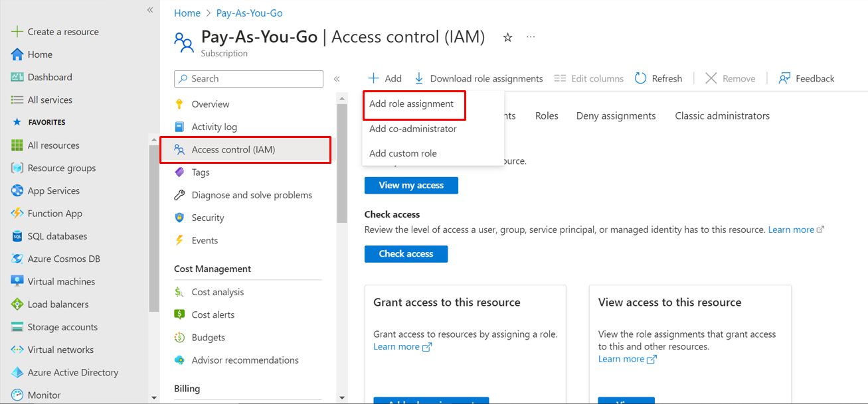Open Learn more in Grant access card
The width and height of the screenshot is (868, 404).
click(x=402, y=346)
